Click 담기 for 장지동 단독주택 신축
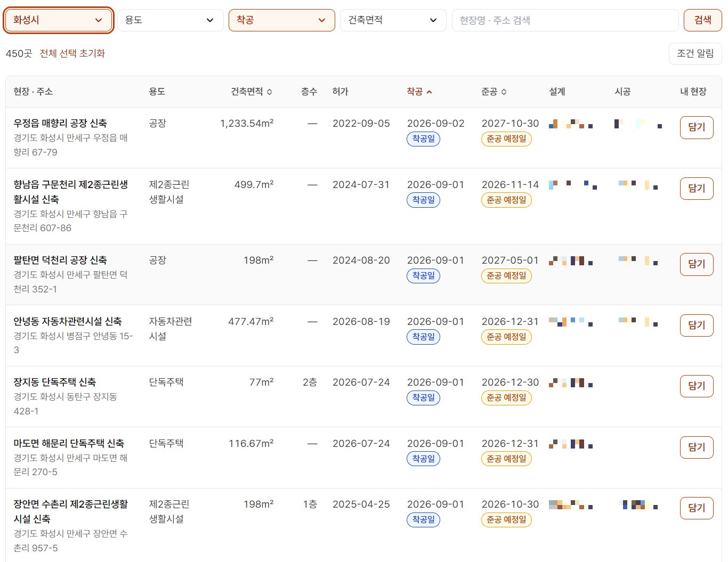Viewport: 728px width, 562px height. pyautogui.click(x=697, y=386)
